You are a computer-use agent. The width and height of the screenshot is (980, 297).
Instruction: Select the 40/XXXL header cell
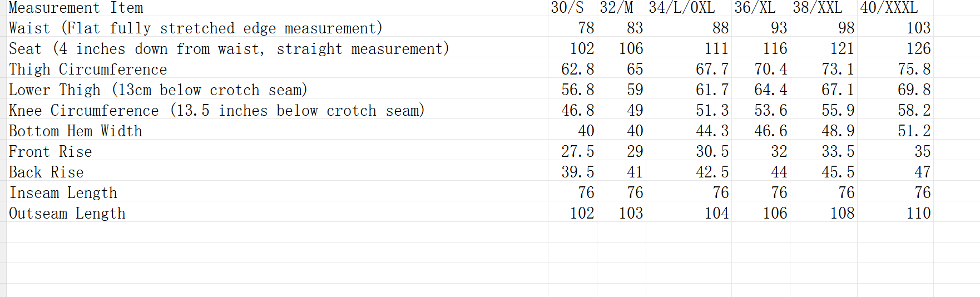[895, 8]
